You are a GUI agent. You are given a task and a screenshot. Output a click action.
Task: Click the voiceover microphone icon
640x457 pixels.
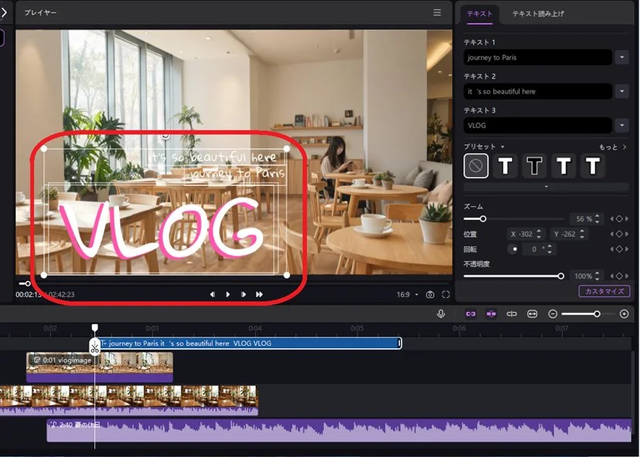(x=441, y=314)
